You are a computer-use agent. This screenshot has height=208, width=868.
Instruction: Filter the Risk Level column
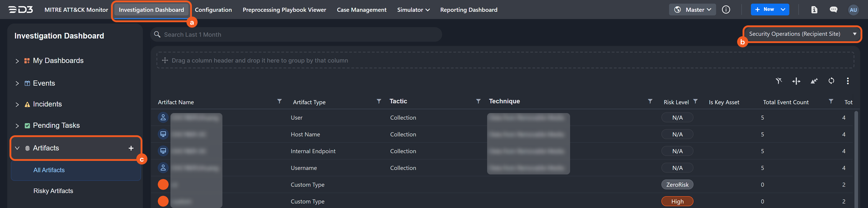[695, 102]
